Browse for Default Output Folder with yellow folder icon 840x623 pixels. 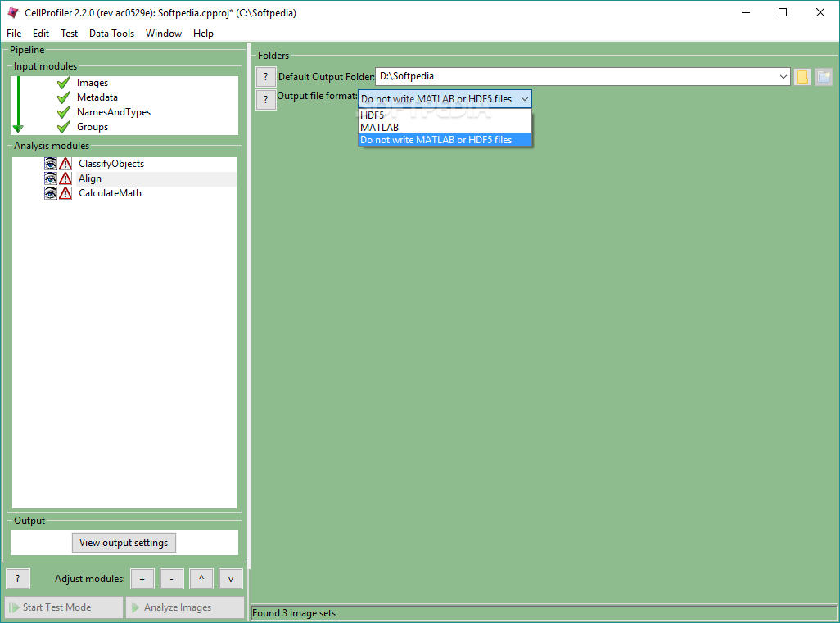[802, 77]
